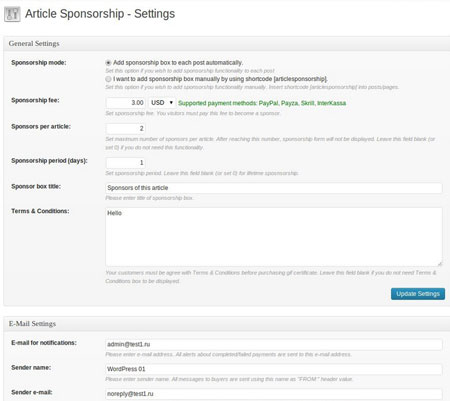This screenshot has height=401, width=450.
Task: Click the Article Sponsorship settings tools icon
Action: pos(12,14)
